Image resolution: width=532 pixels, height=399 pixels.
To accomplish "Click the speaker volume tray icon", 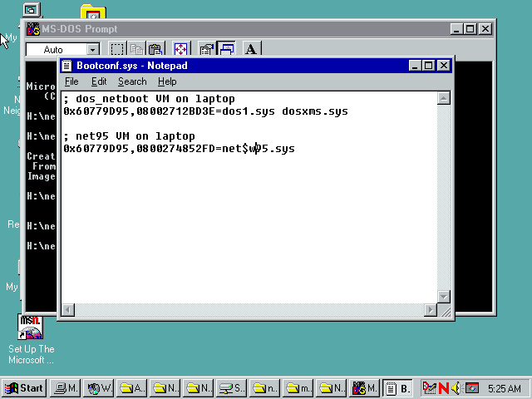I will [x=456, y=388].
